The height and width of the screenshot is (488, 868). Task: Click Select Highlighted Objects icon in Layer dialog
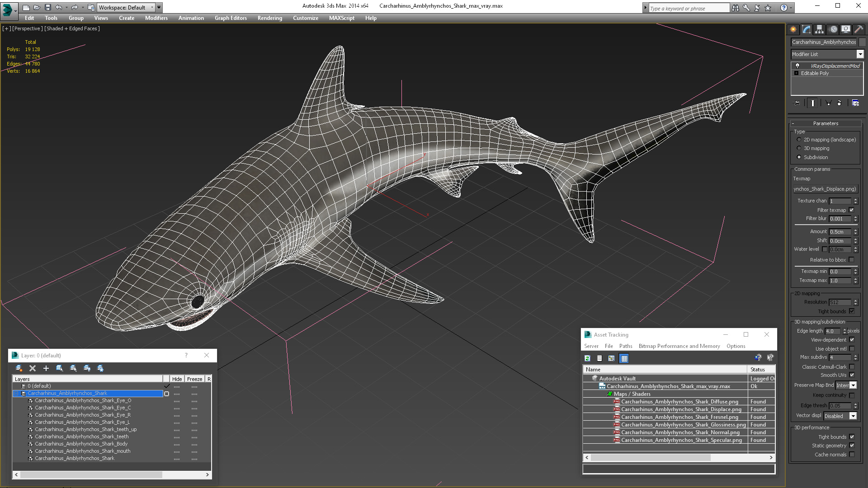59,368
